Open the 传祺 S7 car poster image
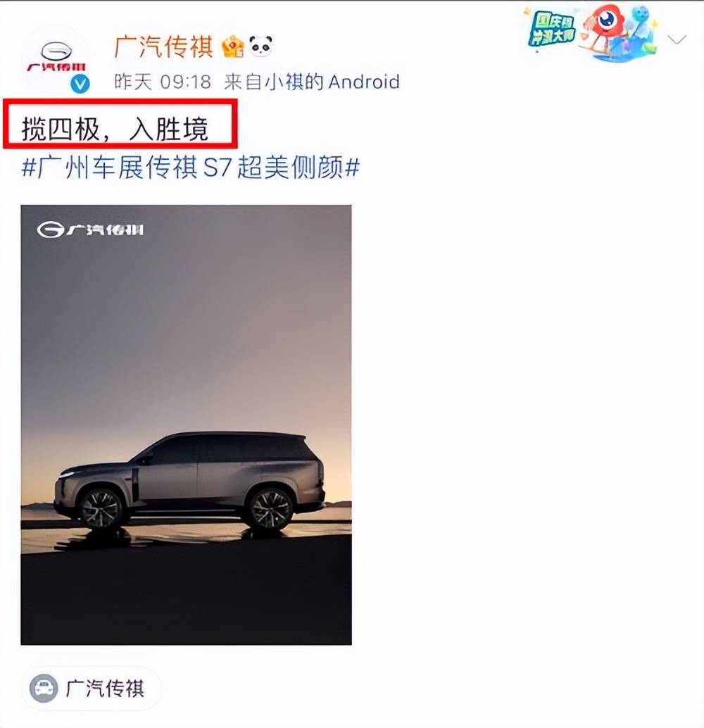This screenshot has height=728, width=704. pos(187,425)
